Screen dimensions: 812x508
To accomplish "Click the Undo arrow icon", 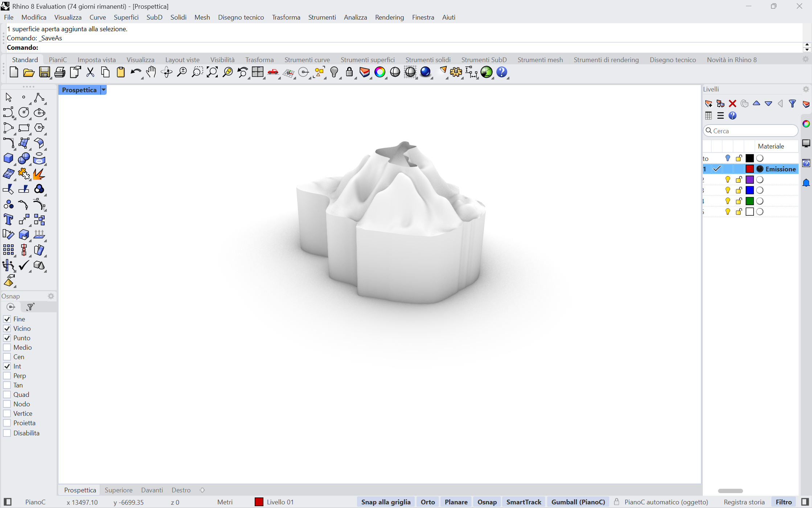I will [x=135, y=72].
